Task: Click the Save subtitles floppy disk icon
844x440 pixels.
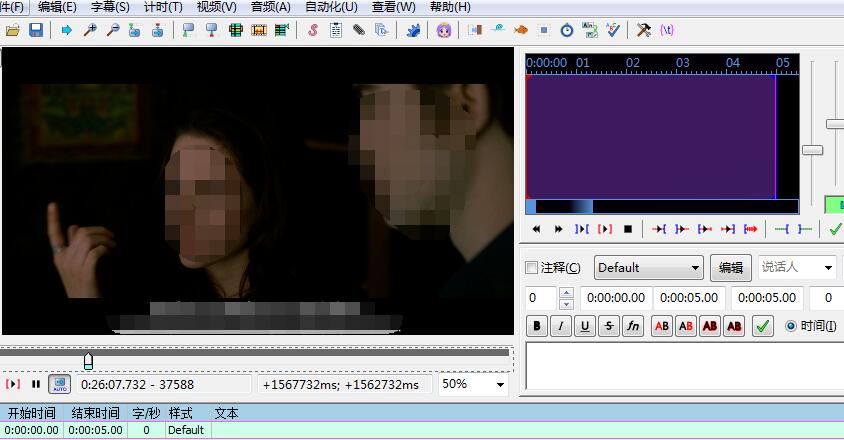Action: [35, 30]
